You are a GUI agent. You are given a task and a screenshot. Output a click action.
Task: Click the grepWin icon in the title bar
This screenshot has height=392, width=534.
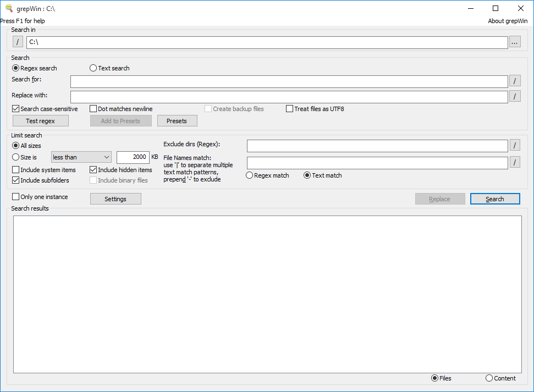click(x=9, y=8)
